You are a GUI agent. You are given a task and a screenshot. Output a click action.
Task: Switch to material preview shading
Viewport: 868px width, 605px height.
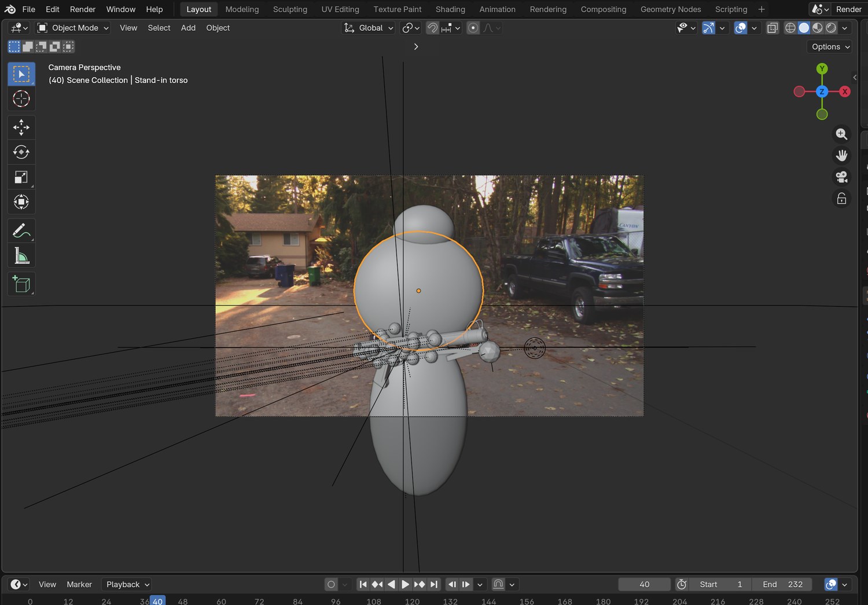coord(818,28)
